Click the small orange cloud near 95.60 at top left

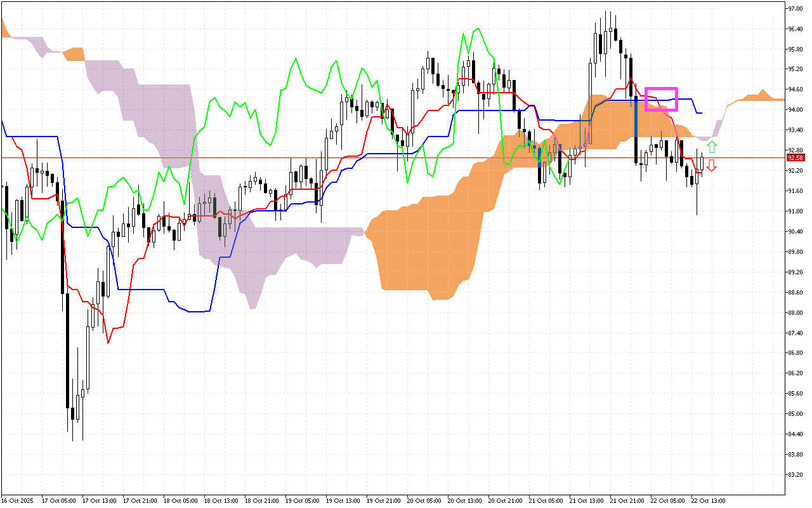pyautogui.click(x=75, y=54)
